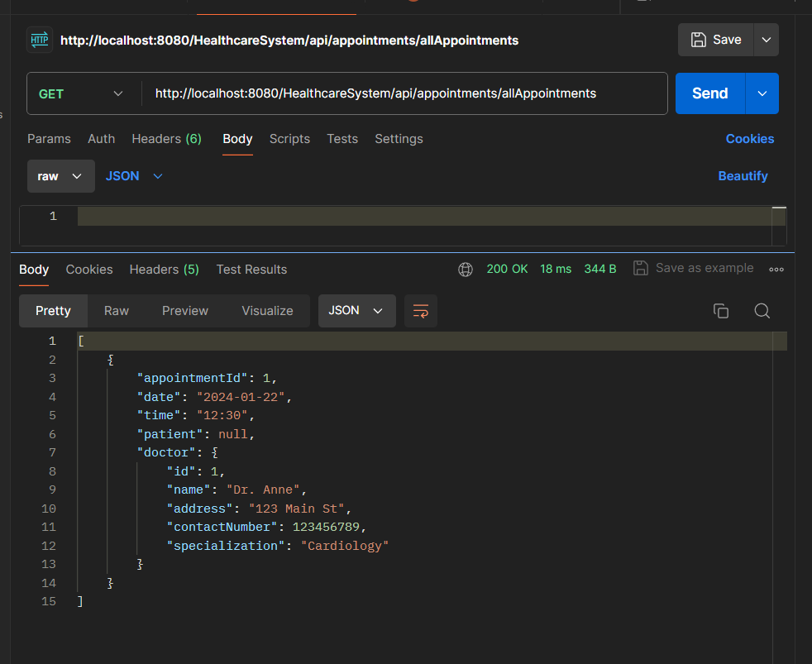Click the globe network information icon
The width and height of the screenshot is (812, 664).
[466, 269]
